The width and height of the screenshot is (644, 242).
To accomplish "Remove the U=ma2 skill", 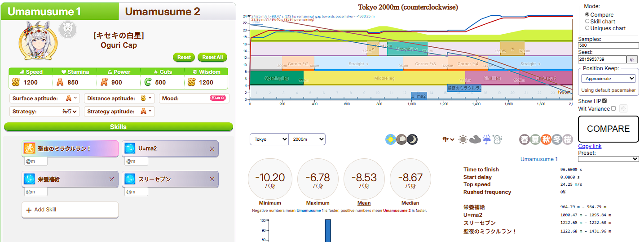I will coord(212,148).
